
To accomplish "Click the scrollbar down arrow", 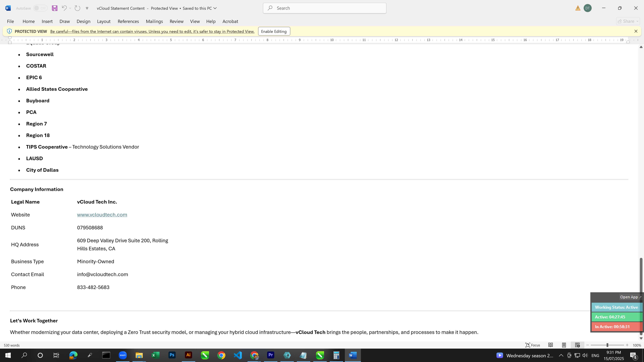I will (x=641, y=338).
